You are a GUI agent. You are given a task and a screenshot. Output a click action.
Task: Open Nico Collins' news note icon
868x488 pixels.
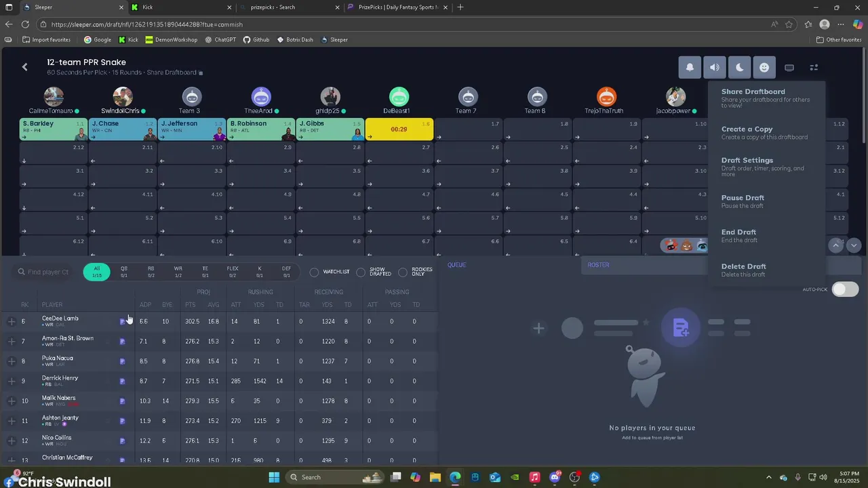[122, 441]
